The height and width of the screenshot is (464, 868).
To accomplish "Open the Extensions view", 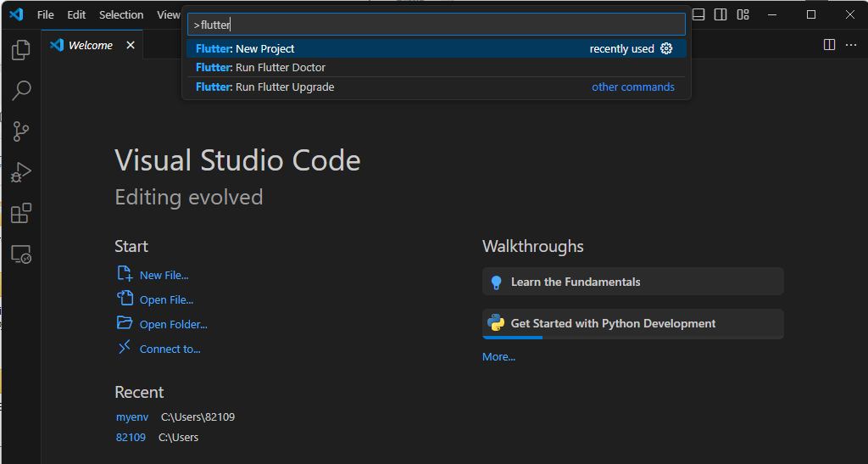I will point(20,213).
